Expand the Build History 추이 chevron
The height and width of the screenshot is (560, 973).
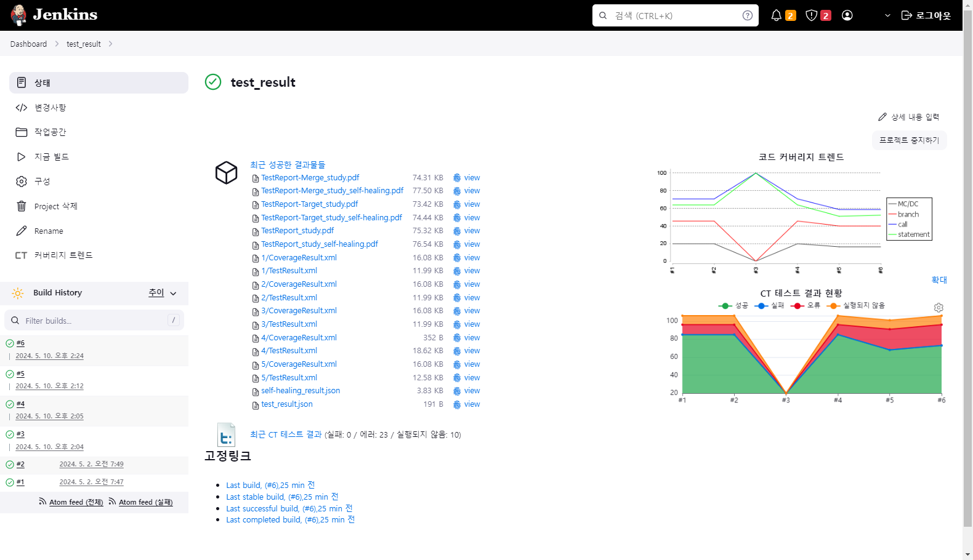click(173, 294)
